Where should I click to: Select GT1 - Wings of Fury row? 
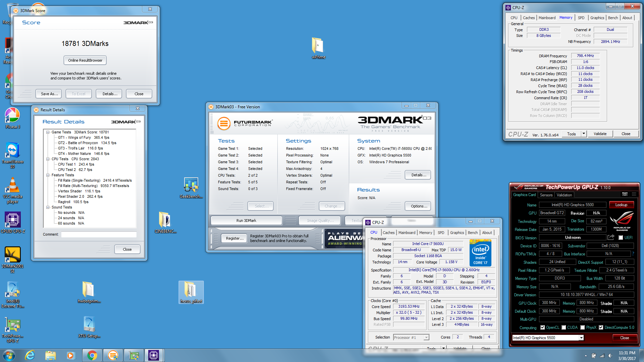(x=84, y=137)
